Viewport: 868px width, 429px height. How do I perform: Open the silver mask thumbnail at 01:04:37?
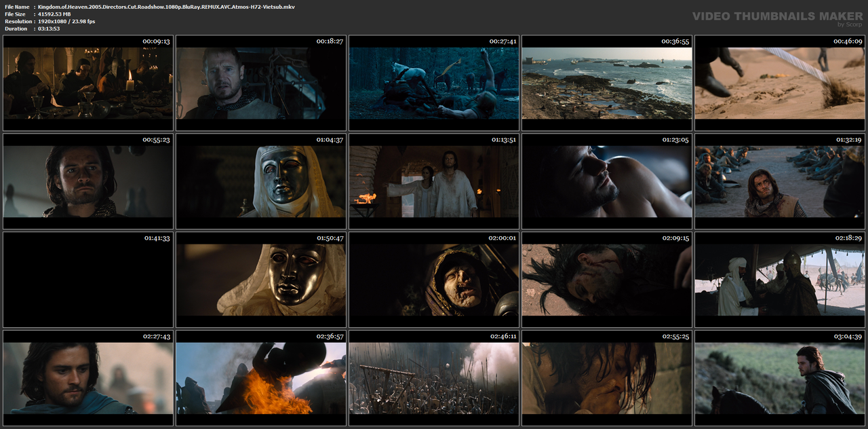(x=261, y=181)
